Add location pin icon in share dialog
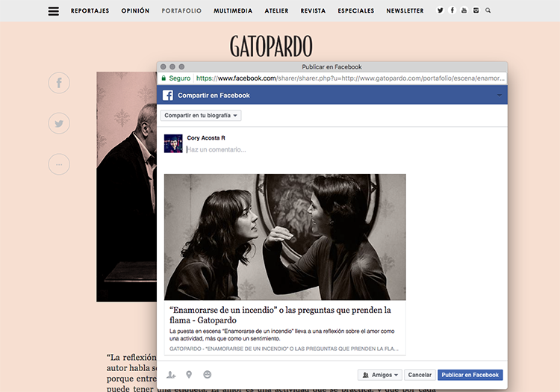This screenshot has height=392, width=560. 189,375
